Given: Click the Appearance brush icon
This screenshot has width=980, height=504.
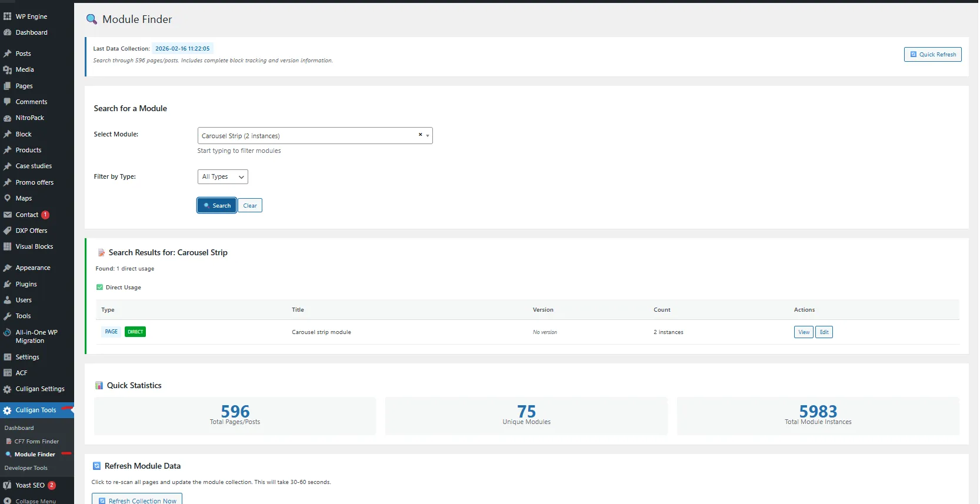Looking at the screenshot, I should point(7,268).
